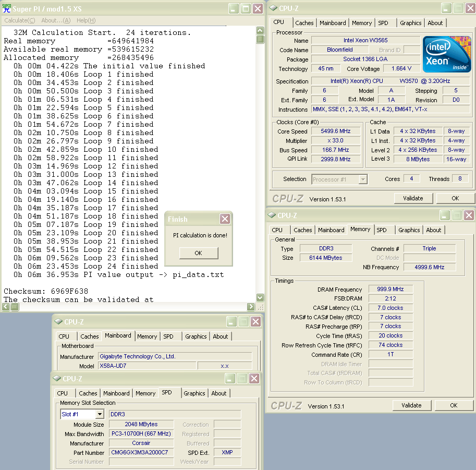
Task: Switch to Caches tab in top CPU-Z window
Action: 304,23
